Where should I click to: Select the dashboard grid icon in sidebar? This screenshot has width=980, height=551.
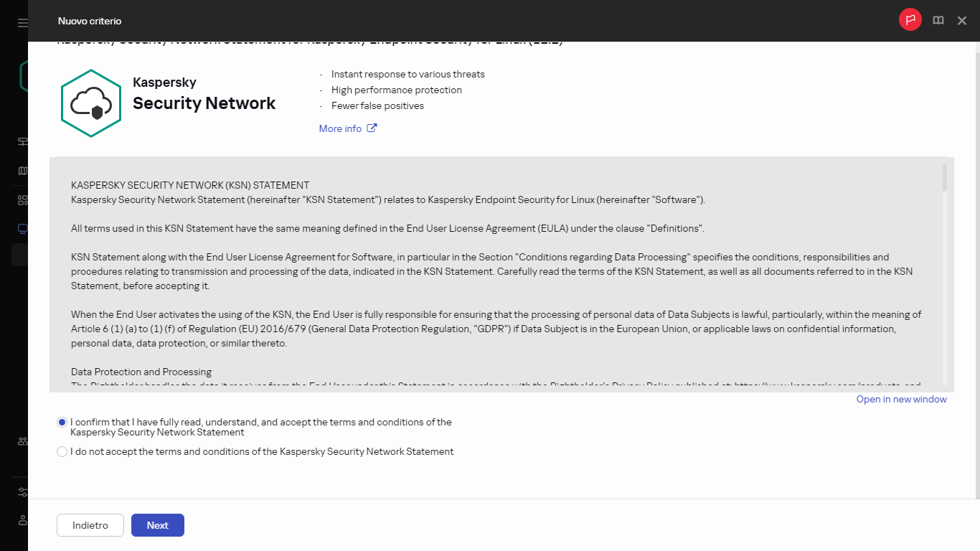click(23, 200)
